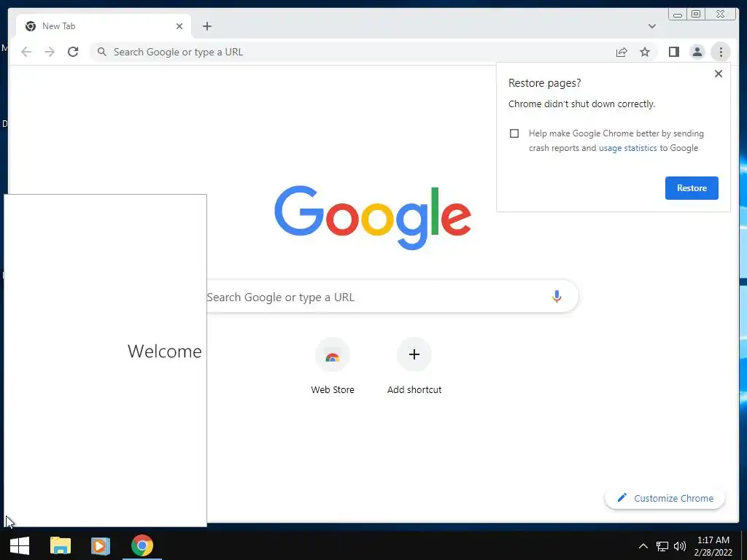Viewport: 747px width, 560px height.
Task: Click the share page icon
Action: (x=622, y=52)
